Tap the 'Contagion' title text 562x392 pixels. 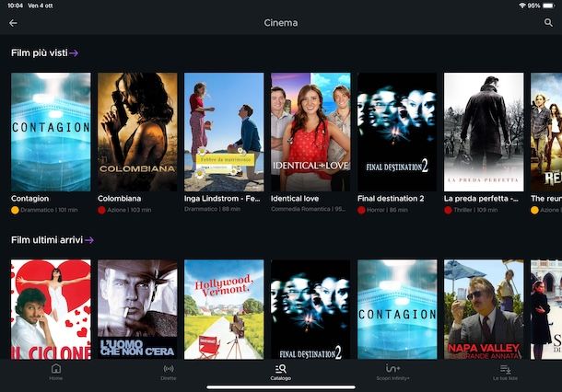pyautogui.click(x=29, y=199)
